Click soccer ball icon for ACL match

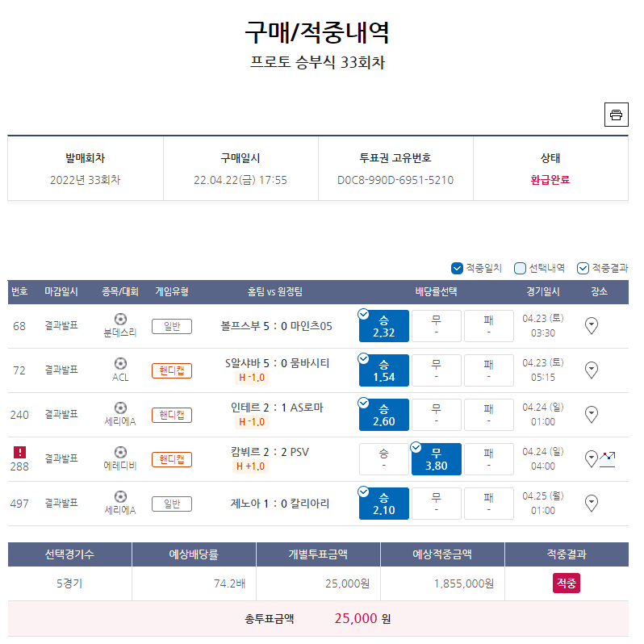point(120,363)
